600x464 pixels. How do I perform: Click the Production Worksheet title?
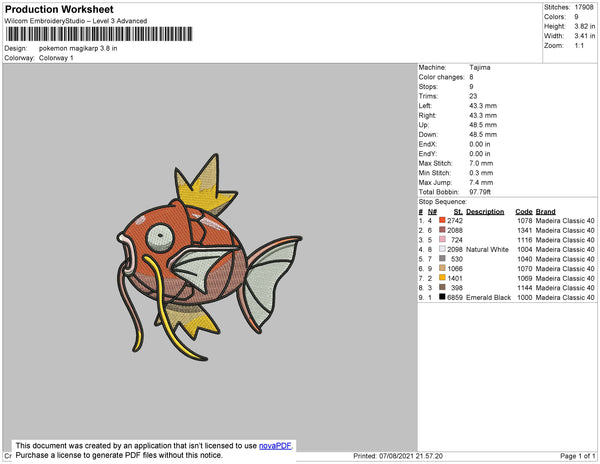pos(59,10)
